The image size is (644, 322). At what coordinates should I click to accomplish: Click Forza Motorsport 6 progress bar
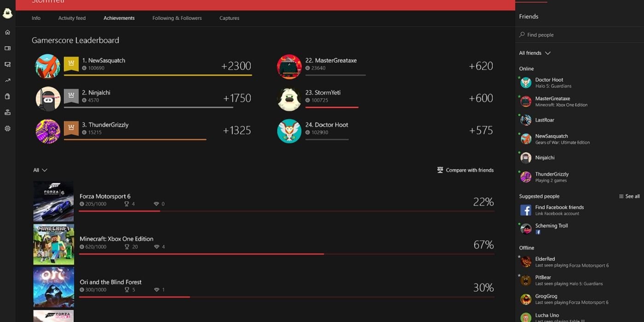point(287,211)
